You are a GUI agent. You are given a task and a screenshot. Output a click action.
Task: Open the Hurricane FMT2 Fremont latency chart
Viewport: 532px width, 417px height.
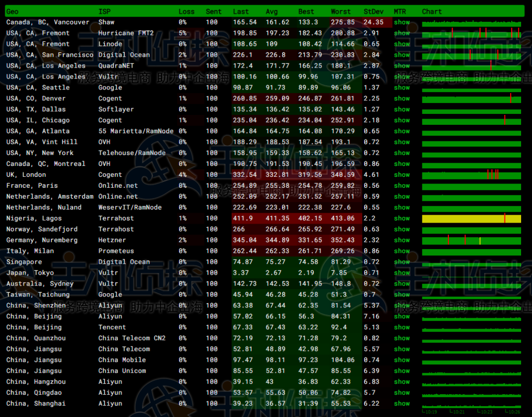point(471,33)
